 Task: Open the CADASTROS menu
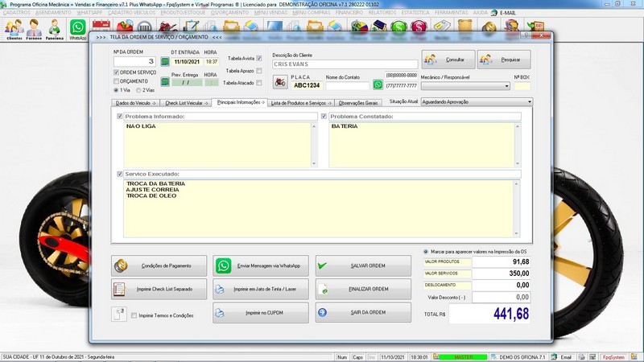(x=16, y=13)
